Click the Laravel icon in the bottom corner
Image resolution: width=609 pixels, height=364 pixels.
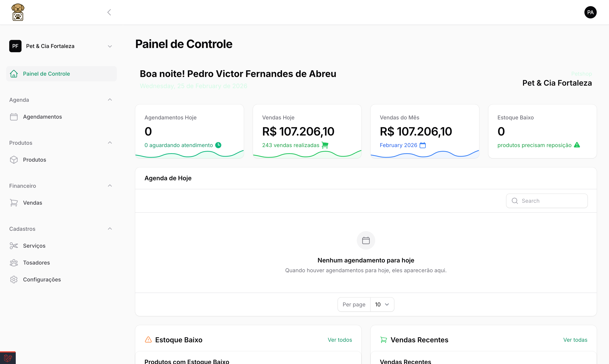pos(8,358)
